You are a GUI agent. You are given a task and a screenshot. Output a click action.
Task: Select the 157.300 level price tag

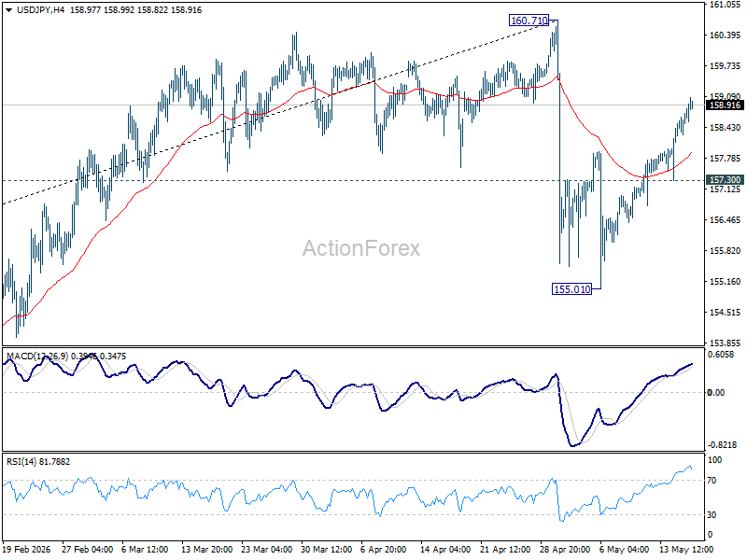click(726, 179)
